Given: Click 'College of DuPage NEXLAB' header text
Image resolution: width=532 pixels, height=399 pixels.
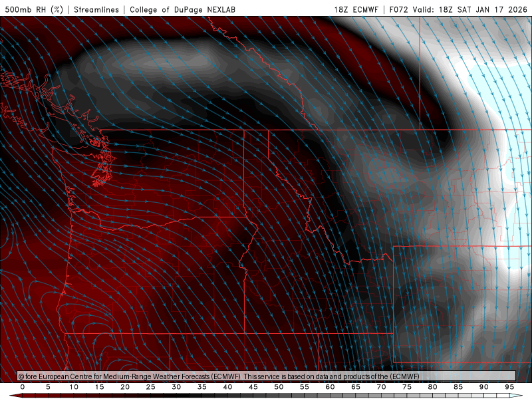Looking at the screenshot, I should 182,9.
